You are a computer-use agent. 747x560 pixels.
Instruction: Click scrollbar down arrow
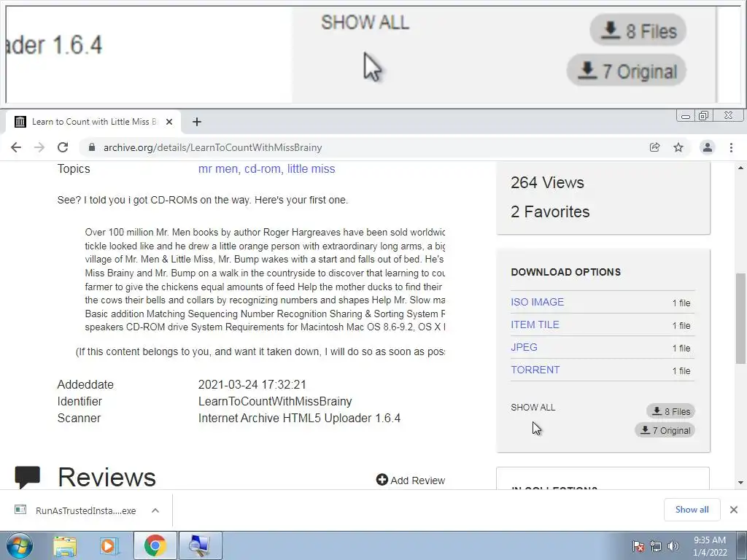(740, 483)
